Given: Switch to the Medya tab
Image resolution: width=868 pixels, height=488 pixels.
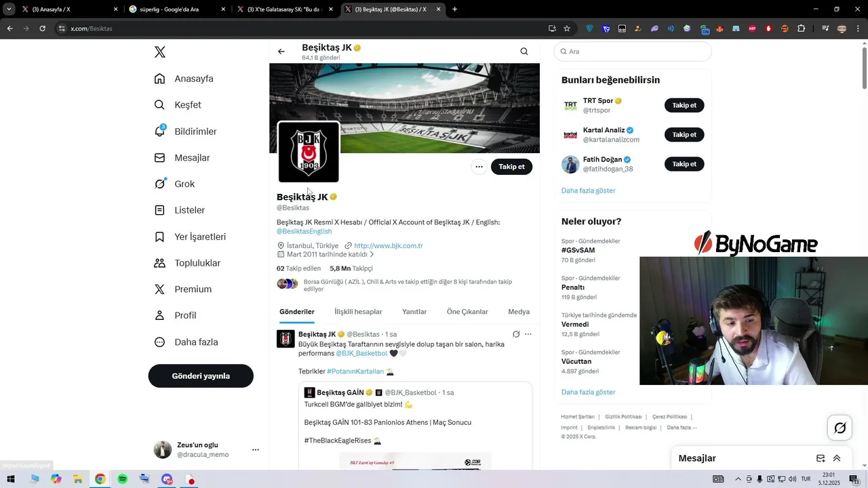Looking at the screenshot, I should point(519,312).
